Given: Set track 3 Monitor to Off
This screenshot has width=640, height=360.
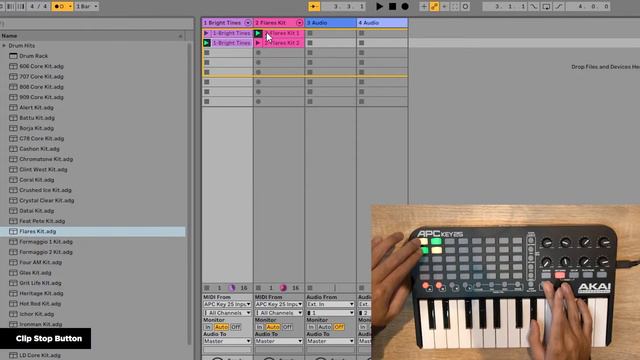Looking at the screenshot, I should click(339, 327).
